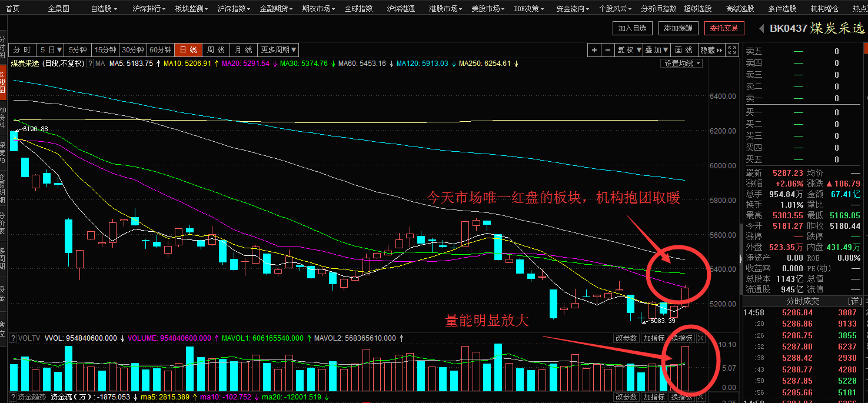
Task: Click 换指标 in VOLTV panel
Action: tap(681, 338)
